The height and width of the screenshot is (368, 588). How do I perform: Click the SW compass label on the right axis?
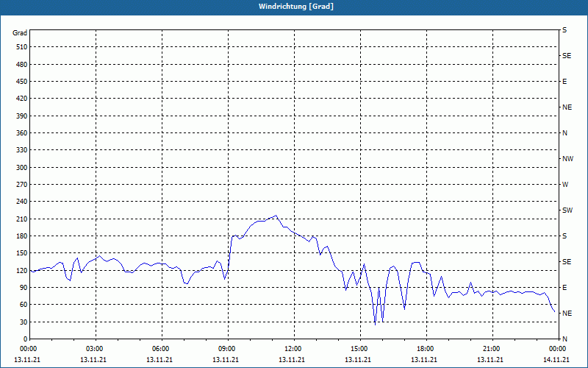pyautogui.click(x=567, y=210)
